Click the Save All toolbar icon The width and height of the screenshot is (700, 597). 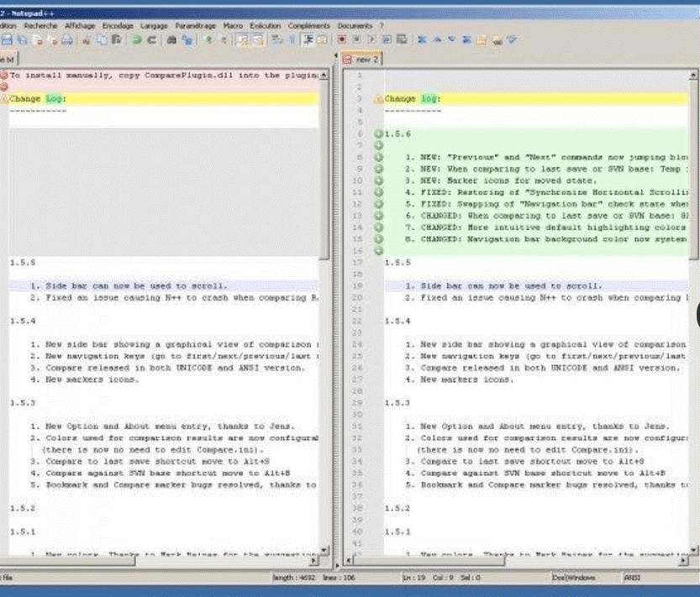[x=22, y=40]
